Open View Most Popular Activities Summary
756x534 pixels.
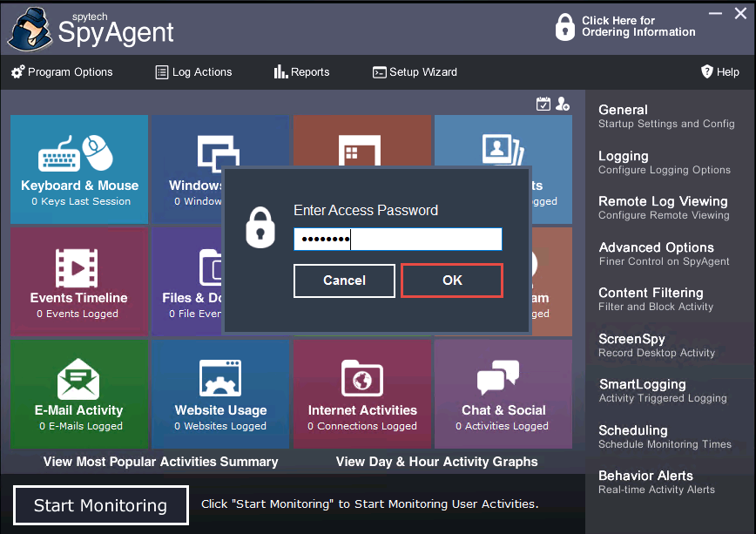(160, 462)
